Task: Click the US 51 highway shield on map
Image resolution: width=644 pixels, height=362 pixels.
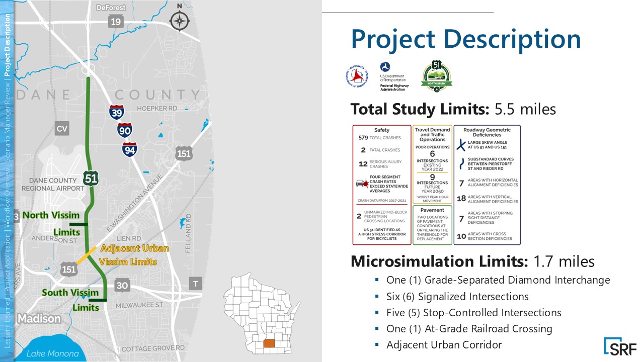Action: click(x=91, y=178)
